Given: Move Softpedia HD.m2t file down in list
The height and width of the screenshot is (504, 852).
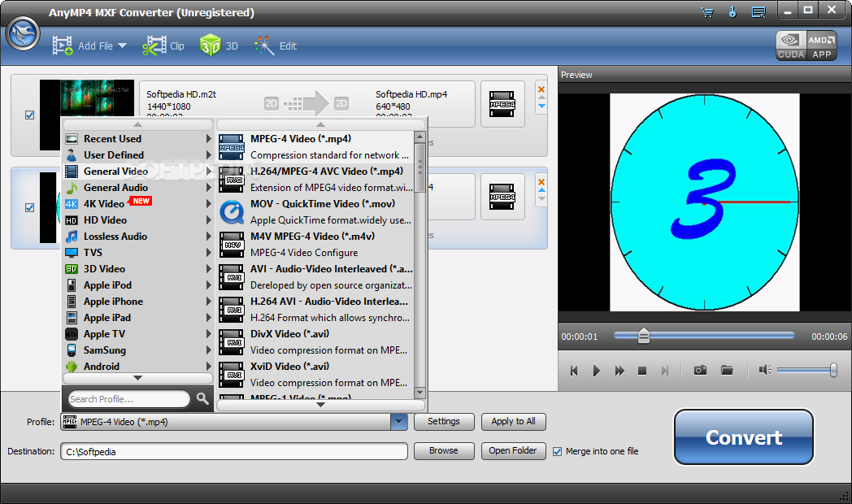Looking at the screenshot, I should (541, 106).
